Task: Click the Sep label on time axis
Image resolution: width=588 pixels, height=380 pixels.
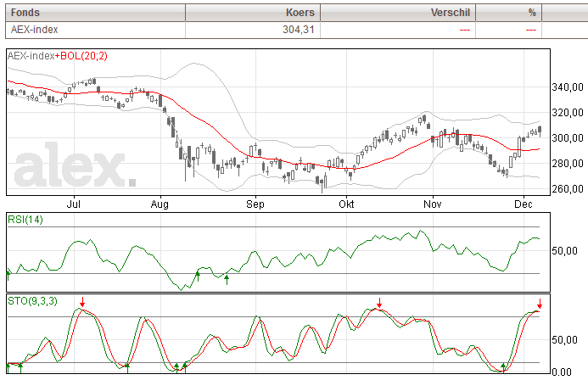Action: [x=255, y=204]
